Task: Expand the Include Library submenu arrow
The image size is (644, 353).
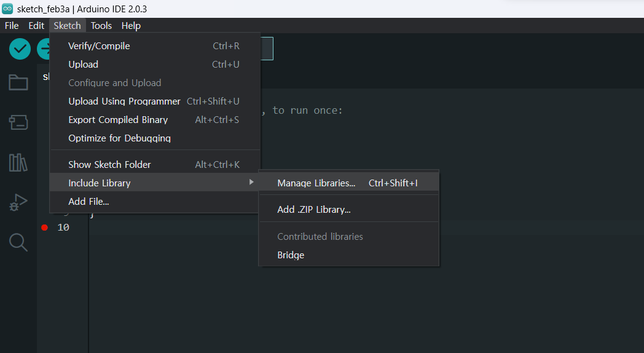Action: point(251,182)
